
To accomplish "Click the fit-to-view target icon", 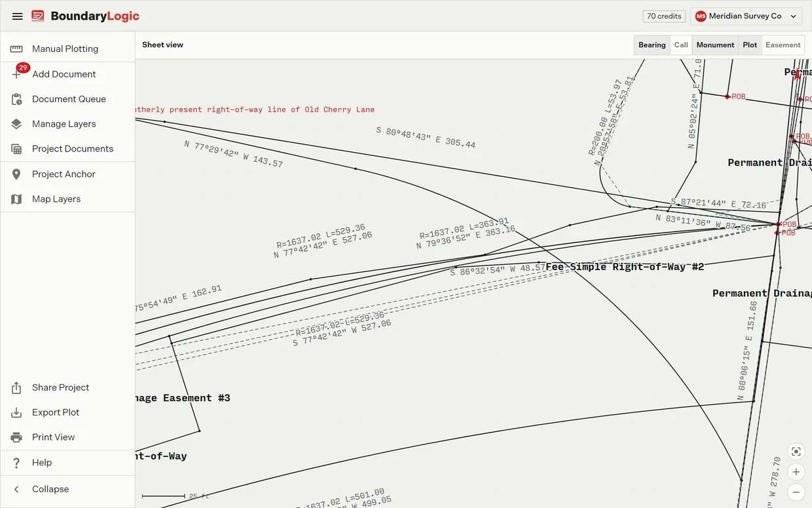I will (x=796, y=451).
